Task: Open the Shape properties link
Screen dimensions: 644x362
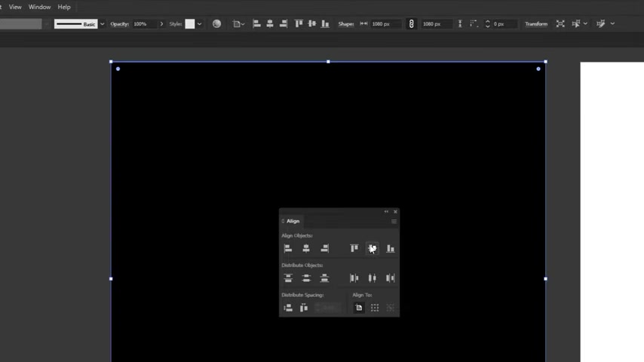Action: (346, 24)
